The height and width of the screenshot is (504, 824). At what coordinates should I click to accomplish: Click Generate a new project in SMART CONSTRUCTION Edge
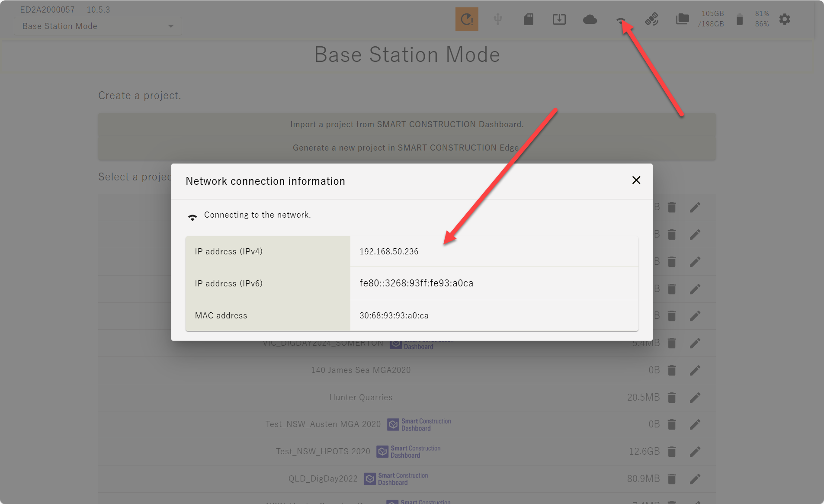(407, 148)
